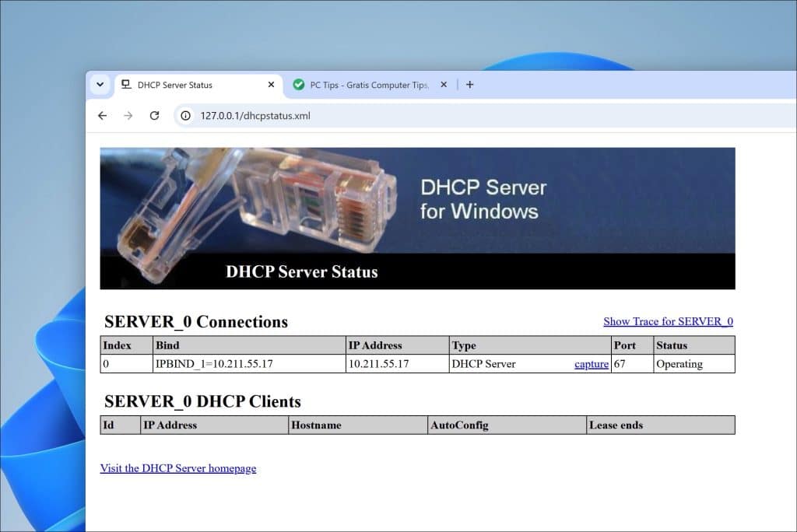This screenshot has height=532, width=797.
Task: Select the 10.211.55.17 IP Address cell
Action: pos(398,364)
